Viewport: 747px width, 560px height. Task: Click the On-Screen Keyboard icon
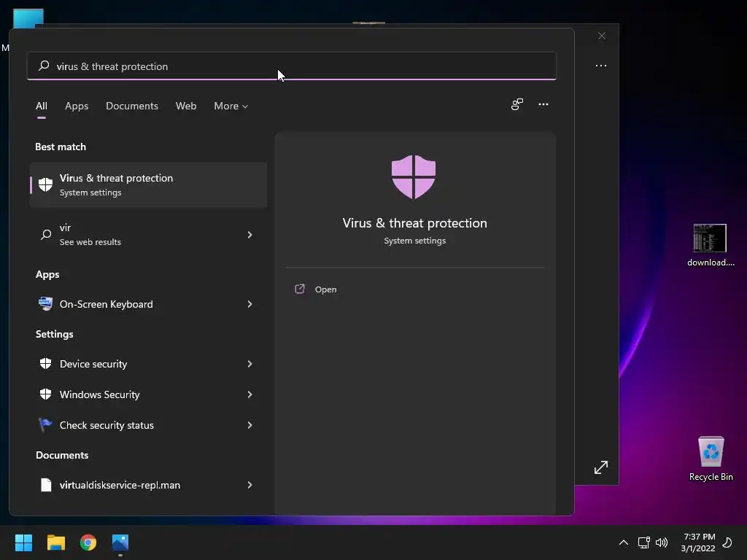coord(45,304)
